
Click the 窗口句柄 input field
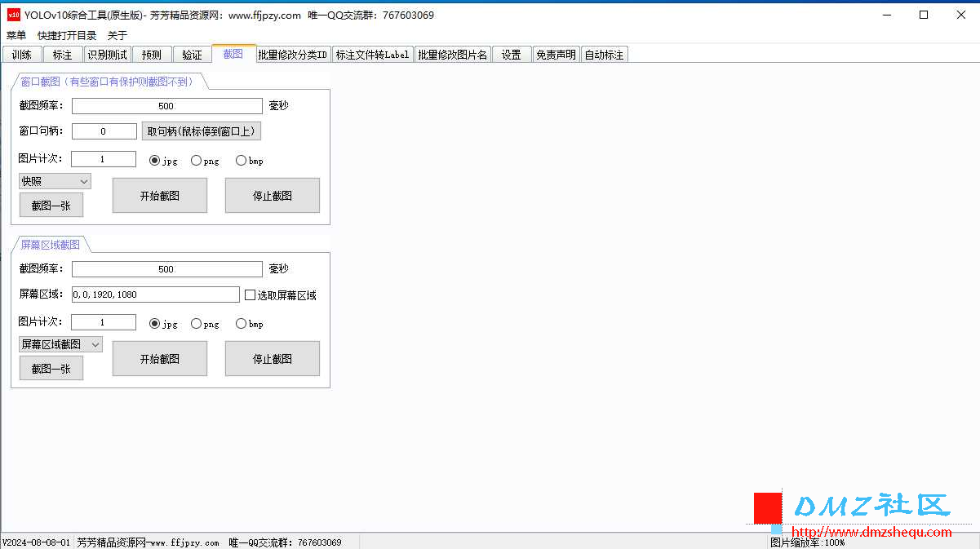click(104, 131)
